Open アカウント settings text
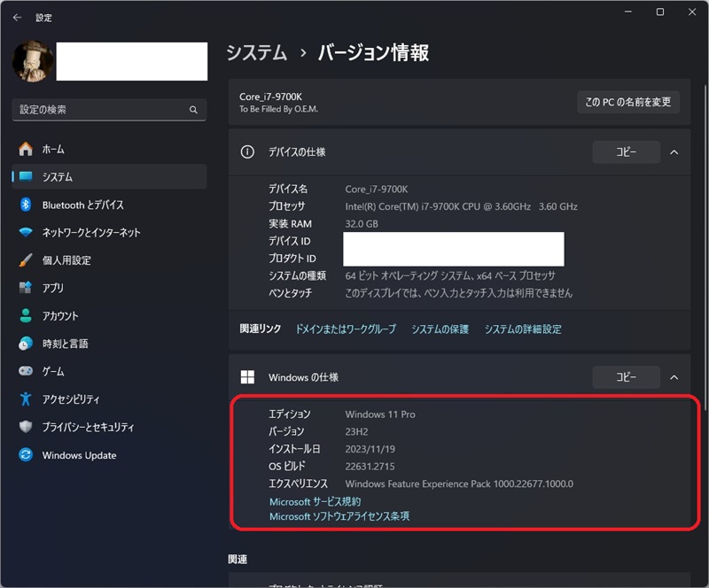Screen dimensions: 709x588 click(60, 316)
